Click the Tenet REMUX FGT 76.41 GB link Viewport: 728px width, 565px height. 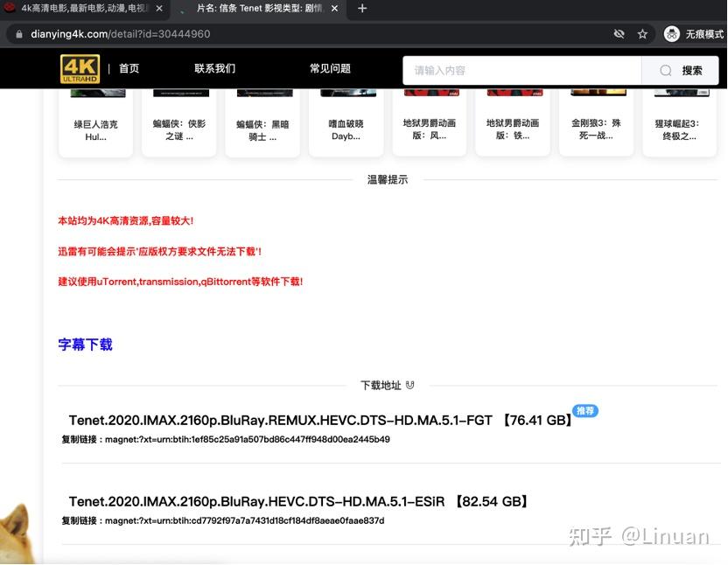320,420
